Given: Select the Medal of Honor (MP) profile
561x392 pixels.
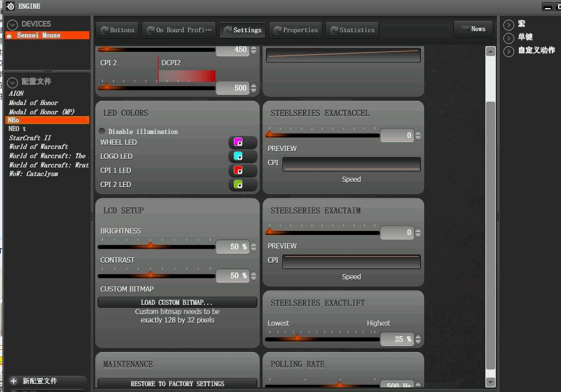Looking at the screenshot, I should tap(42, 112).
